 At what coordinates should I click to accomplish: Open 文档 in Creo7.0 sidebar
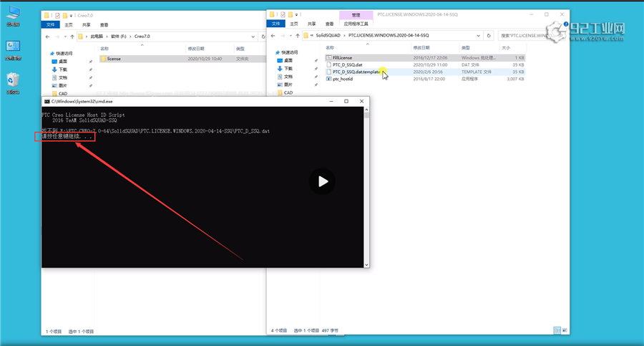(x=59, y=78)
